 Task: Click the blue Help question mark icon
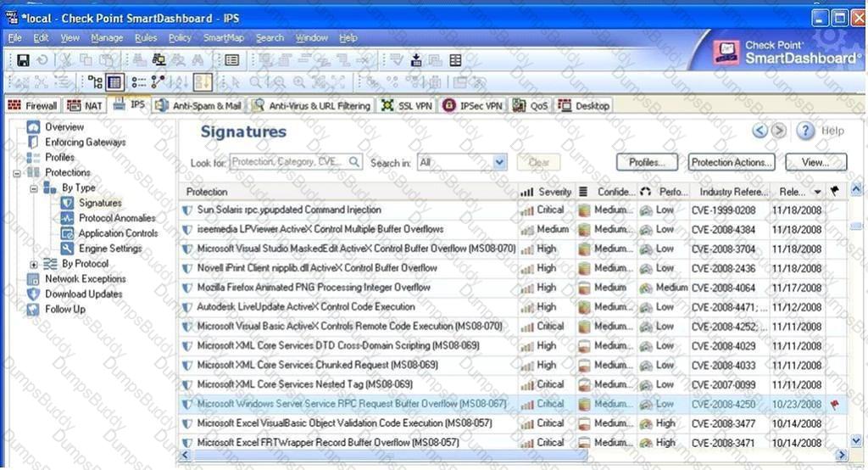(805, 131)
